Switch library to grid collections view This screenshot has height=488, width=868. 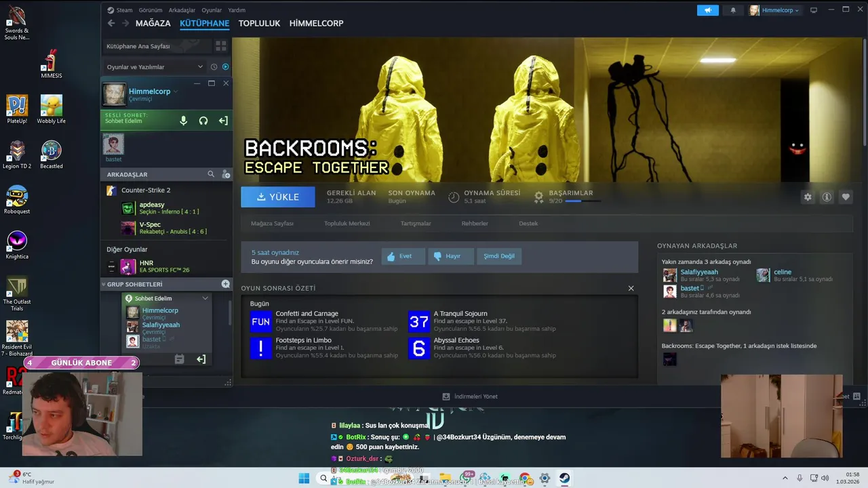coord(221,46)
